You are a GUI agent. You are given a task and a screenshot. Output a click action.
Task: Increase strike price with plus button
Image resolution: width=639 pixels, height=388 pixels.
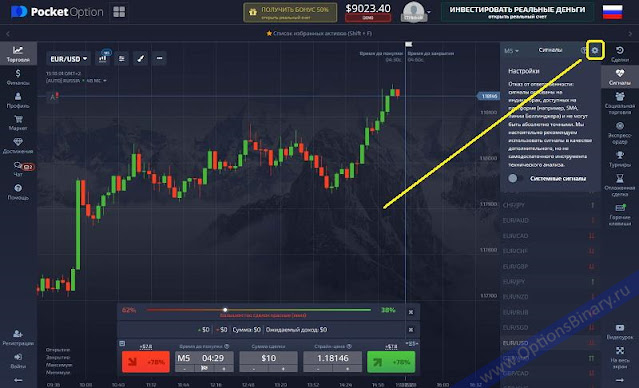[347, 368]
